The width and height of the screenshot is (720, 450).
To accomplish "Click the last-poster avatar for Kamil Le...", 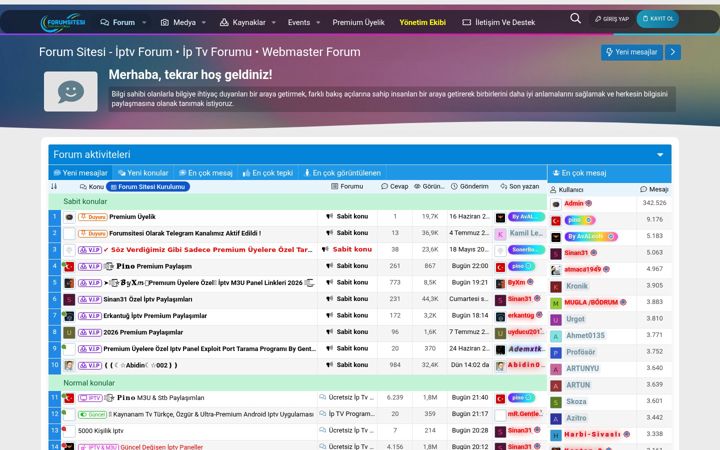I will [501, 234].
